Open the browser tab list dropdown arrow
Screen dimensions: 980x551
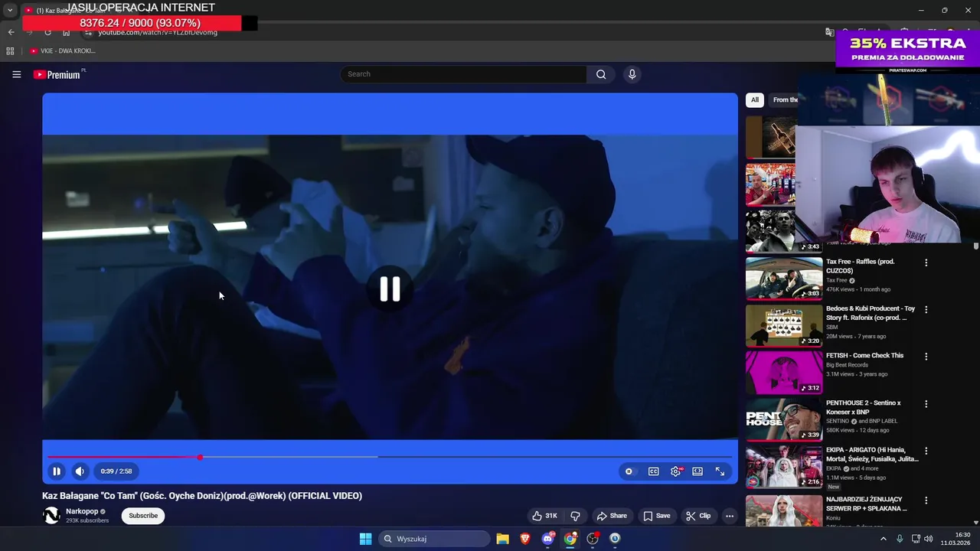(x=10, y=11)
